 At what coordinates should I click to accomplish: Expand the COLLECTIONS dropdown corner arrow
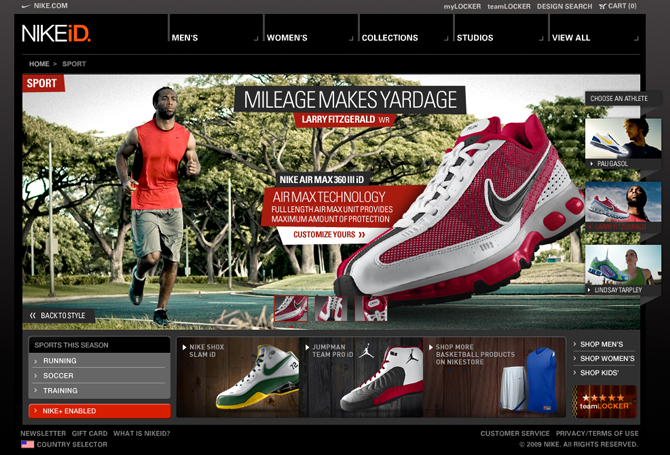[446, 39]
